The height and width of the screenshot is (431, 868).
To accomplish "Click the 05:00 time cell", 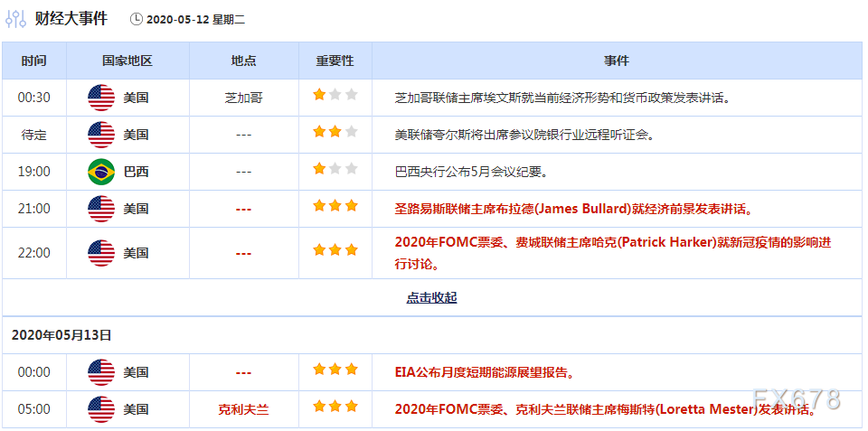I will pos(33,409).
